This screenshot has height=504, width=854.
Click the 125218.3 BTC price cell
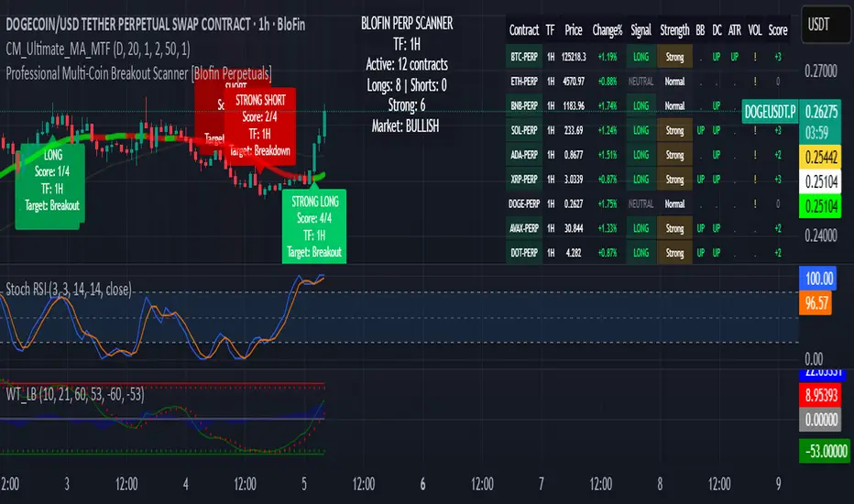[574, 57]
